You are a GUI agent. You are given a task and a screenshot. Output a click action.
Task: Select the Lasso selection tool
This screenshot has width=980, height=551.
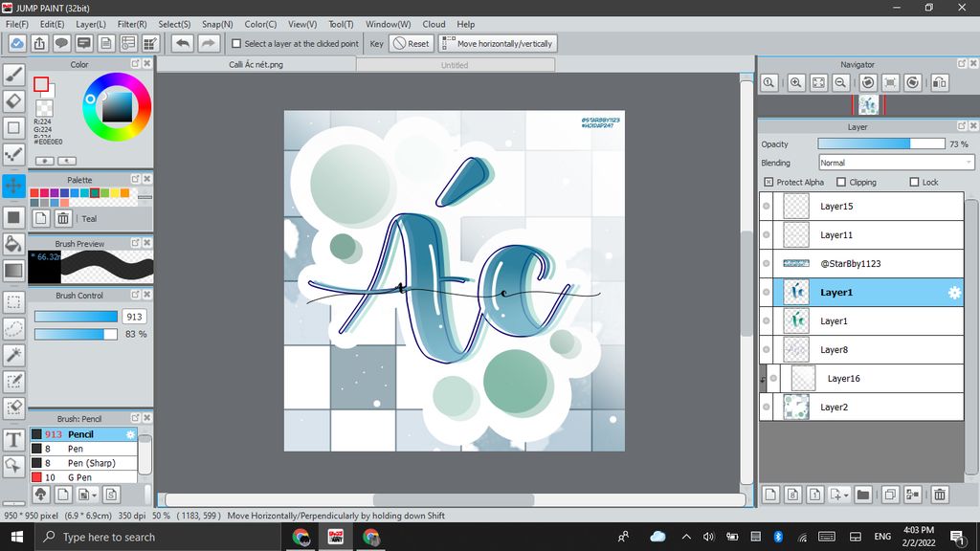[x=13, y=328]
